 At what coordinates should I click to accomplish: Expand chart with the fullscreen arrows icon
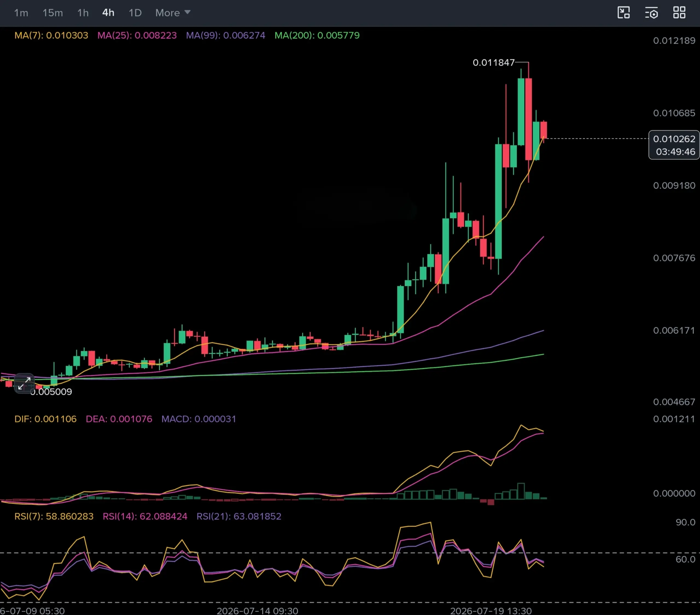pos(24,383)
